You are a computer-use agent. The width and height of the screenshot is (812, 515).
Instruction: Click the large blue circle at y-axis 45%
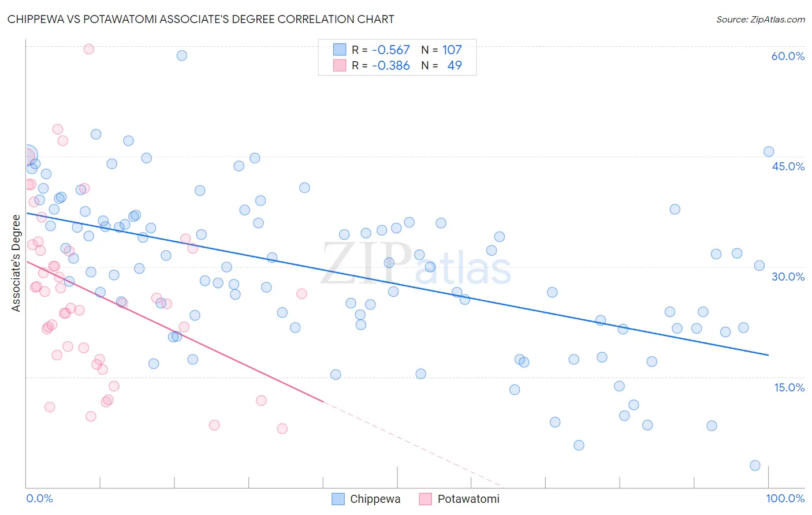[28, 155]
